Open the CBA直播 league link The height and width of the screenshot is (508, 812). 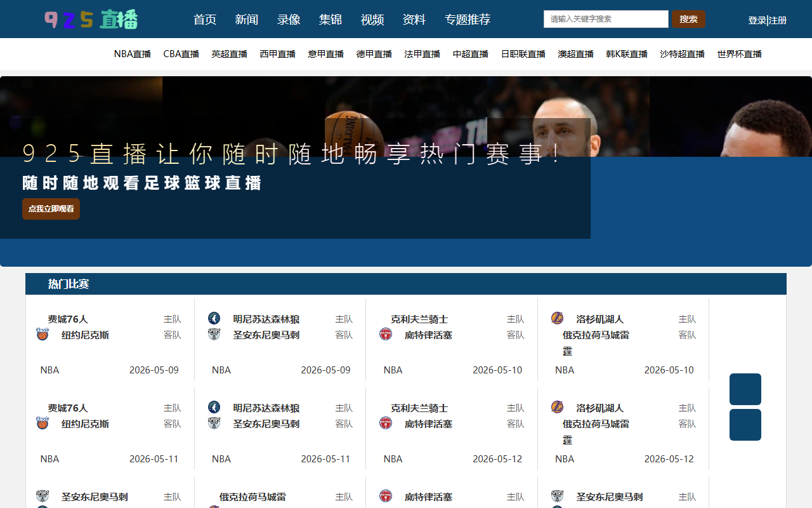pos(181,54)
